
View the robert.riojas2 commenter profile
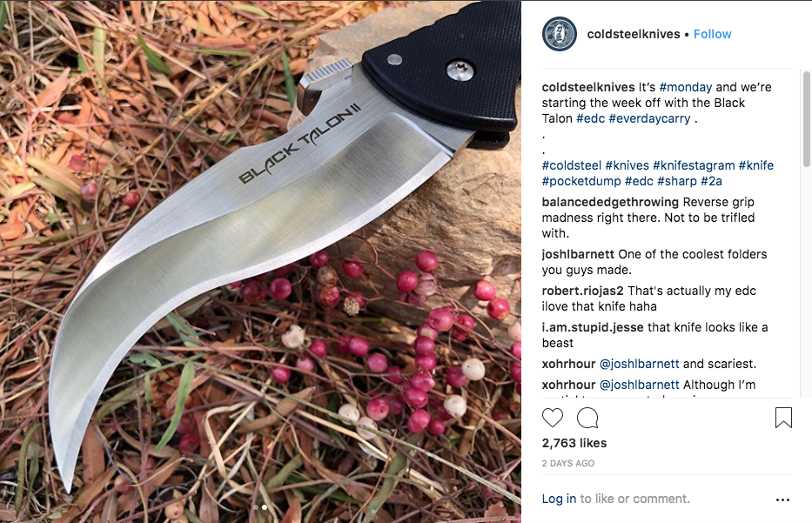(x=582, y=291)
